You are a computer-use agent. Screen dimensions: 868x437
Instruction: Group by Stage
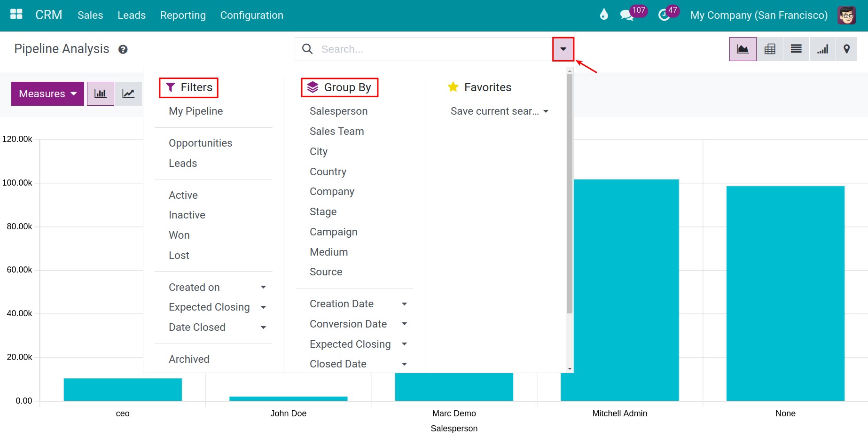coord(323,212)
